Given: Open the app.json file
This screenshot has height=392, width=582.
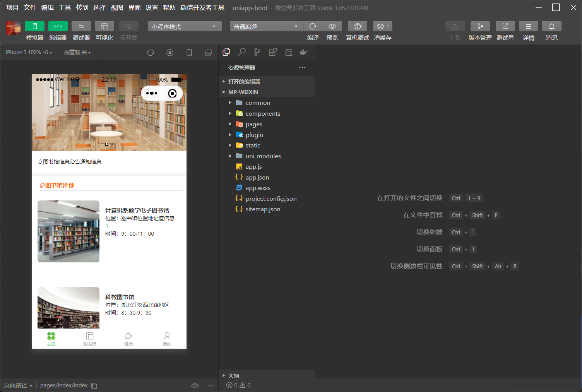Looking at the screenshot, I should pyautogui.click(x=267, y=177).
